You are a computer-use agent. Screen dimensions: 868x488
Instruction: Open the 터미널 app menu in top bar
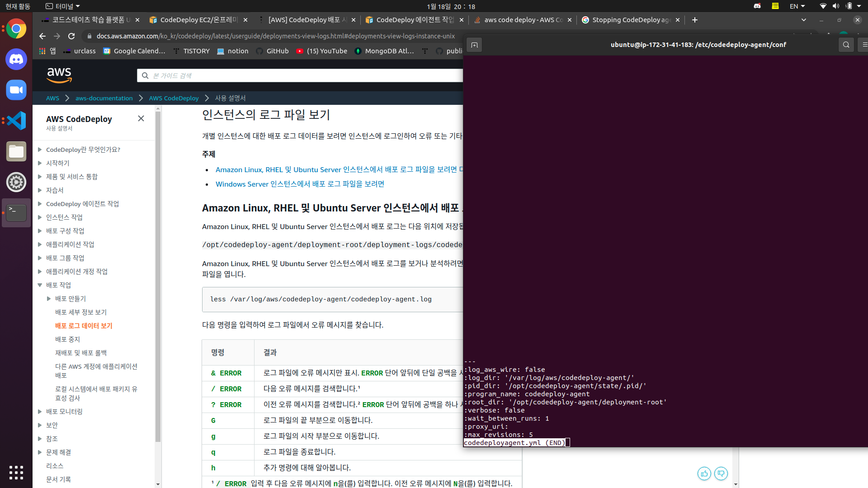click(x=62, y=6)
